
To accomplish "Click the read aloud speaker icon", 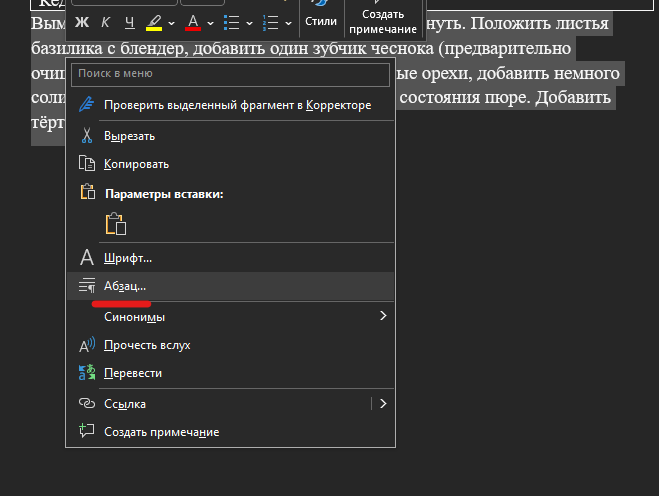I will (87, 345).
